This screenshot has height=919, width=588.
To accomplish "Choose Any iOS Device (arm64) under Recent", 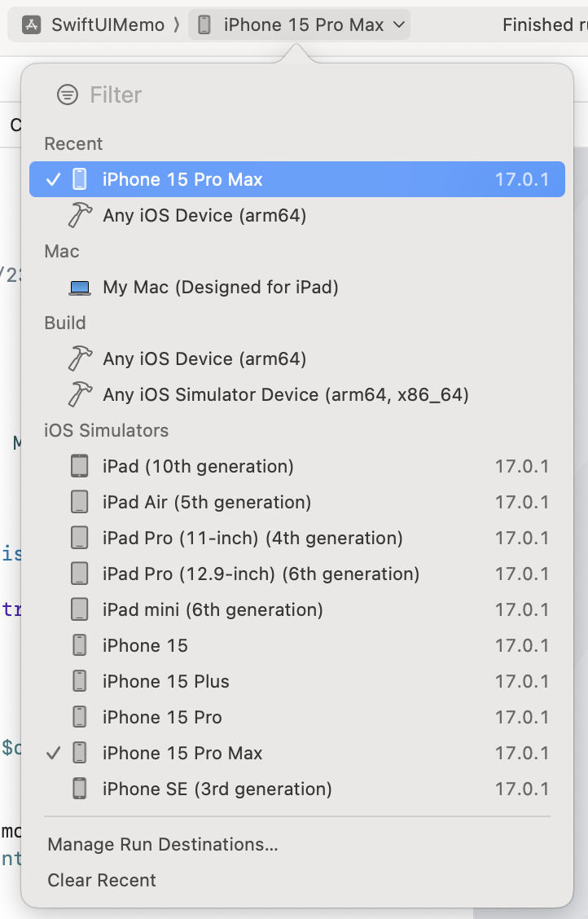I will [x=297, y=215].
